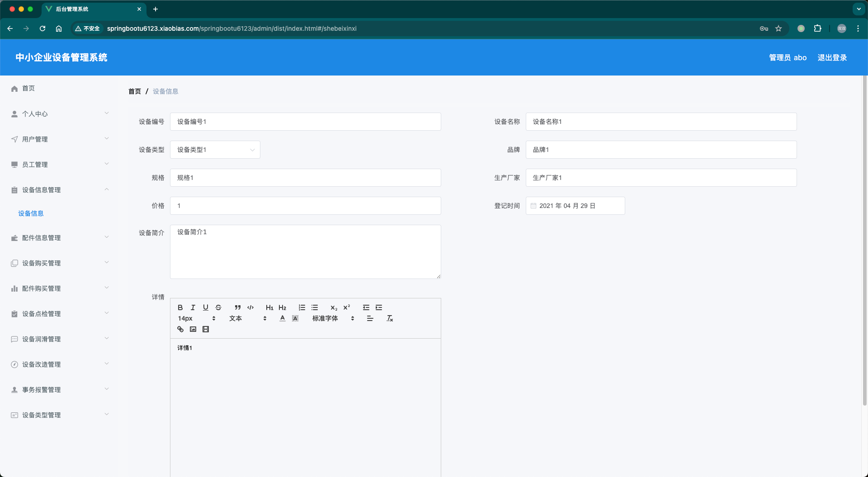Expand the 设备改造管理 sidebar menu

coord(60,364)
